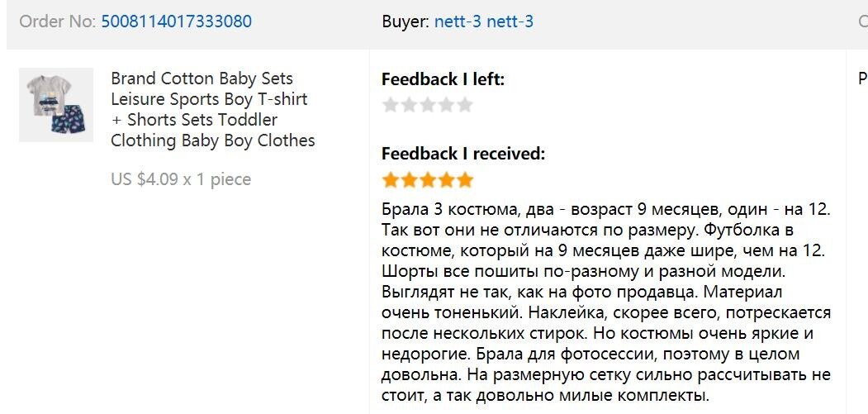Click second grey star under Feedback I left
The width and height of the screenshot is (868, 414).
tap(409, 105)
